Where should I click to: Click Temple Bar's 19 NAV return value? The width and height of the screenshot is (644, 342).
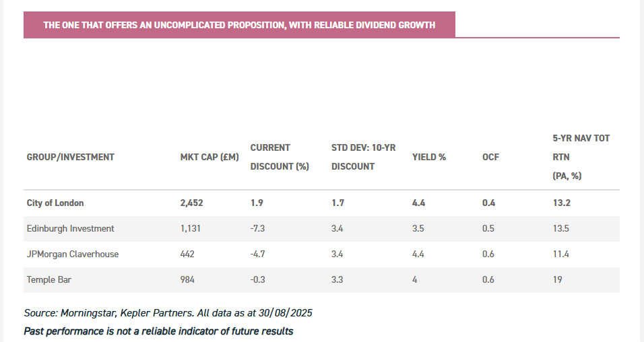(x=557, y=279)
